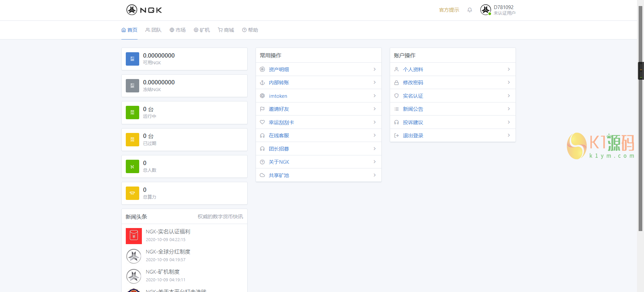The height and width of the screenshot is (292, 644).
Task: Open notifications via the bell icon
Action: (x=470, y=10)
